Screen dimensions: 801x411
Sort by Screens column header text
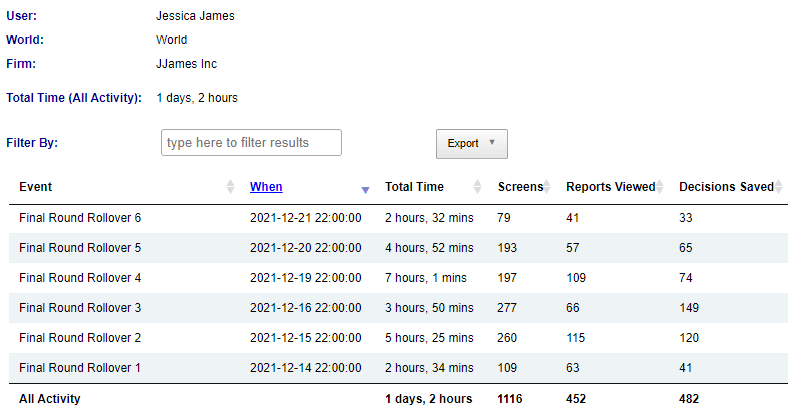520,187
